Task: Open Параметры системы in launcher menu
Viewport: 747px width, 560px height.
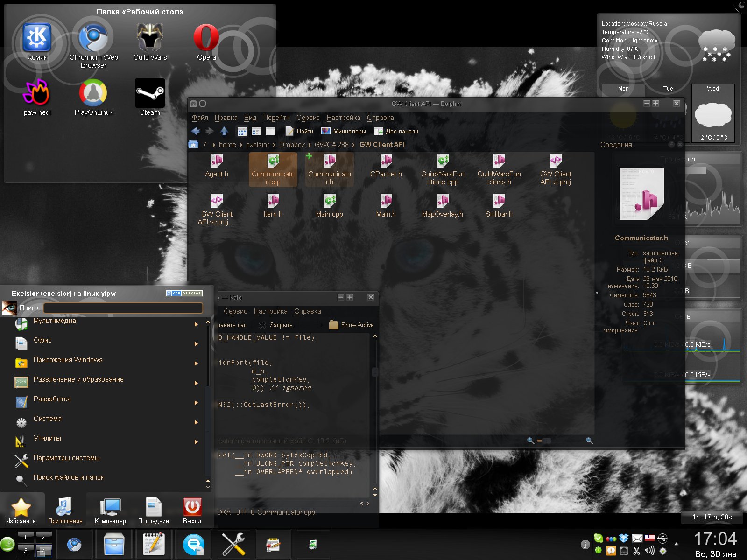Action: point(105,459)
